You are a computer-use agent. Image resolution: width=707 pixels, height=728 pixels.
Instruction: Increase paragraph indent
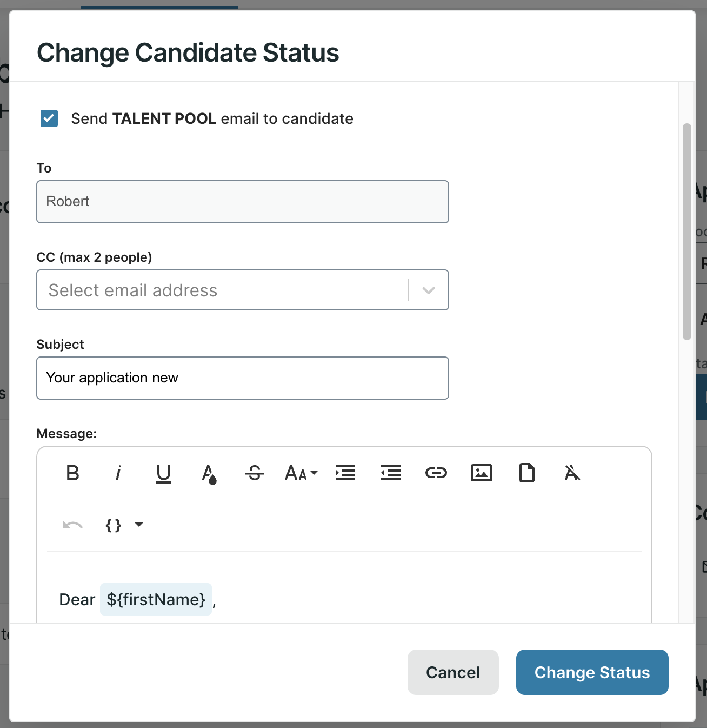click(x=345, y=473)
